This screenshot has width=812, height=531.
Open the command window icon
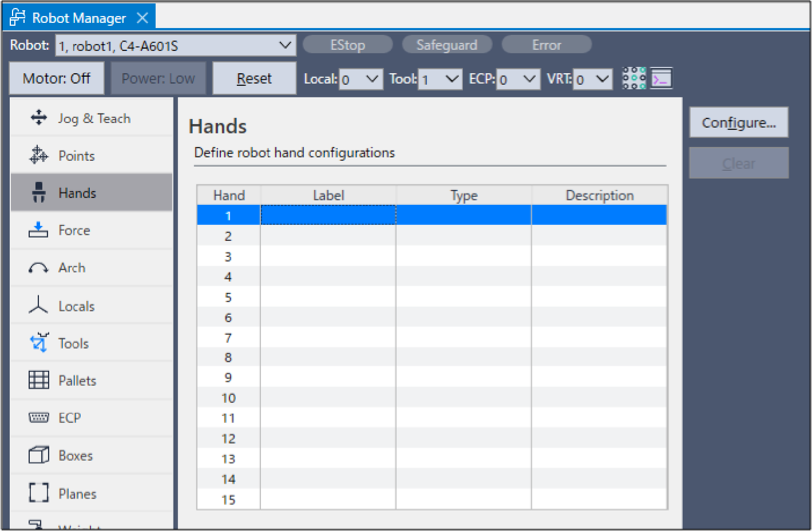point(662,78)
